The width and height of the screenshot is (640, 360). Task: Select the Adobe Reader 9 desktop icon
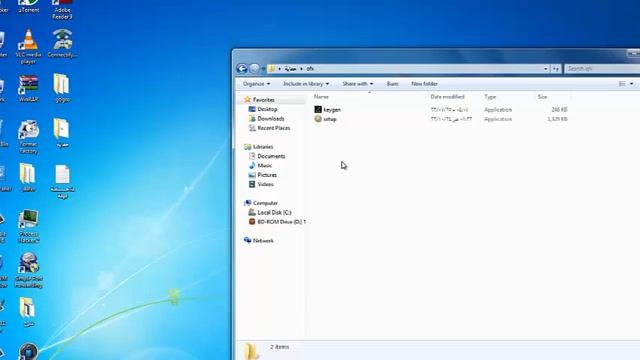[62, 10]
